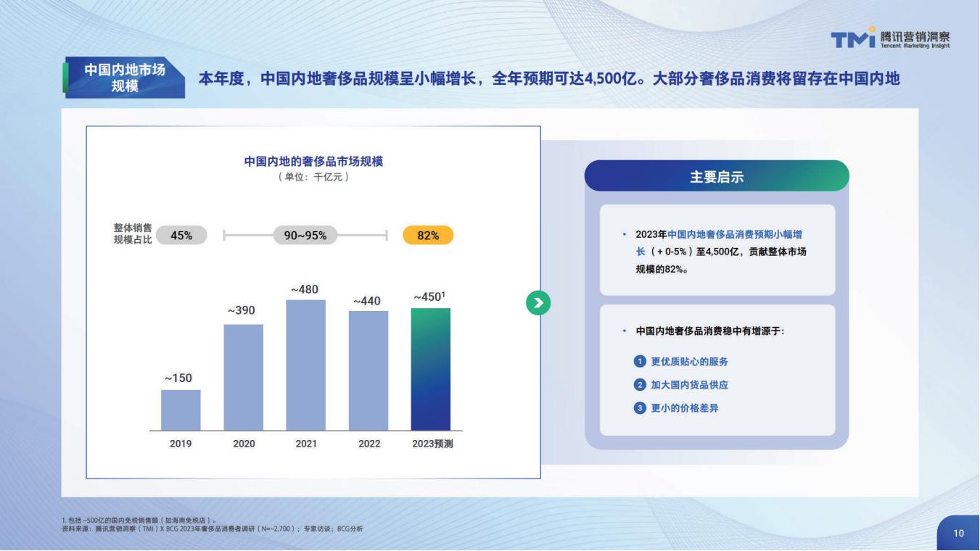Select the 90~95% share pill

(x=305, y=236)
